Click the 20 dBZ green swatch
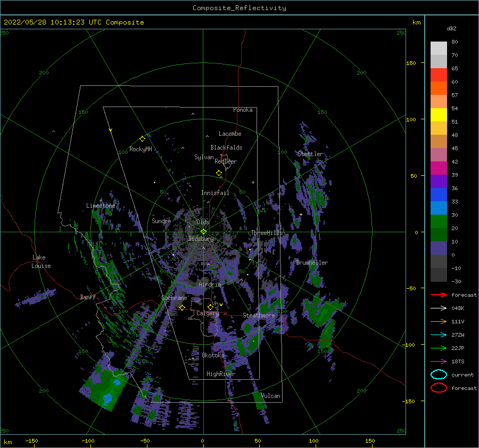This screenshot has height=448, width=479. tap(439, 222)
